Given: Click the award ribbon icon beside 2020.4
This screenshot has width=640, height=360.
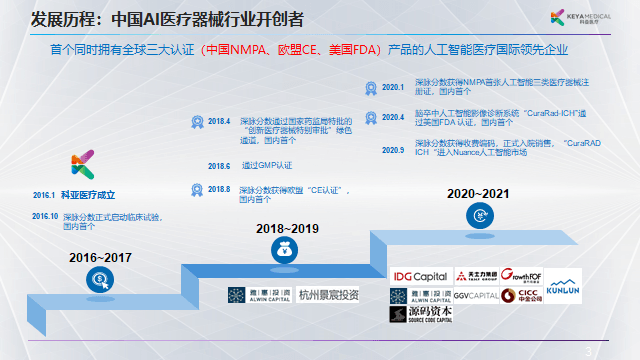Looking at the screenshot, I should click(x=371, y=118).
